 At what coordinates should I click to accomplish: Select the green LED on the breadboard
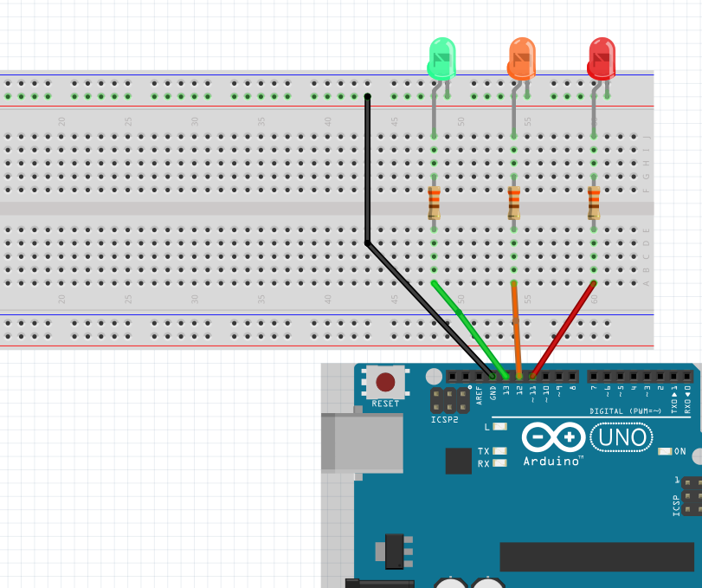pos(441,59)
